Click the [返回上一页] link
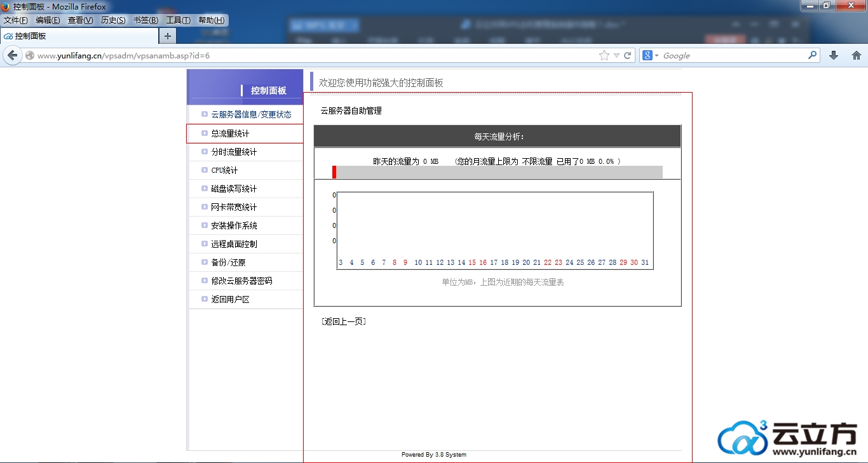868x463 pixels. pos(344,321)
